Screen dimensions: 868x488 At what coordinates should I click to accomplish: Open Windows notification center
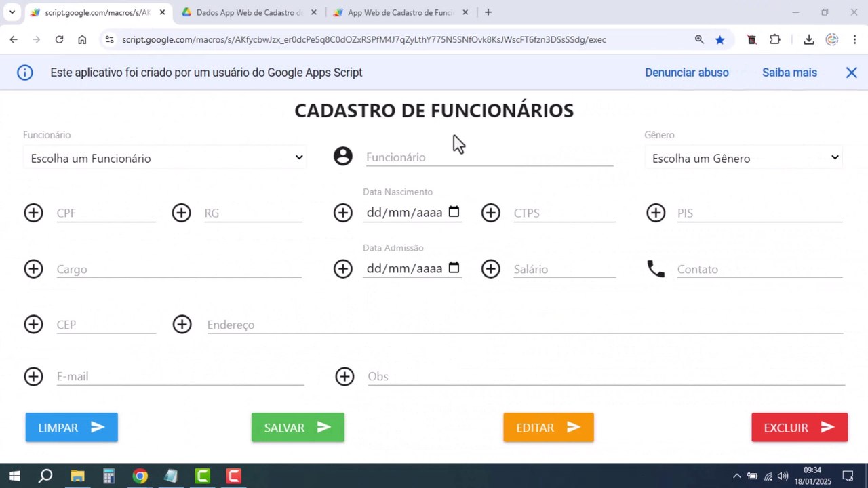(x=848, y=476)
